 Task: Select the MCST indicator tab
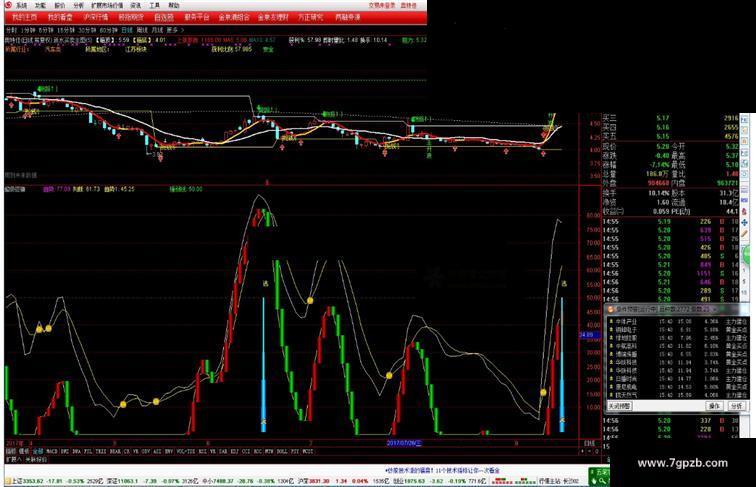(x=308, y=452)
